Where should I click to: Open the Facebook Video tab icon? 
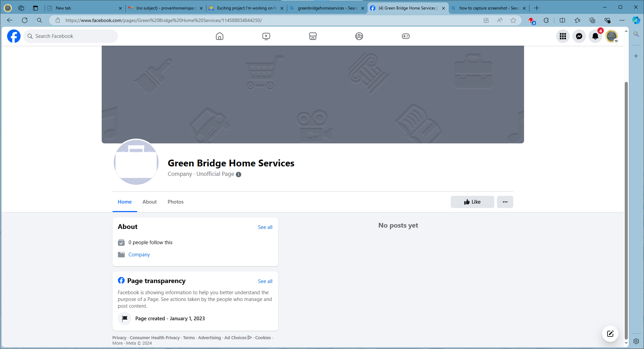pos(266,36)
